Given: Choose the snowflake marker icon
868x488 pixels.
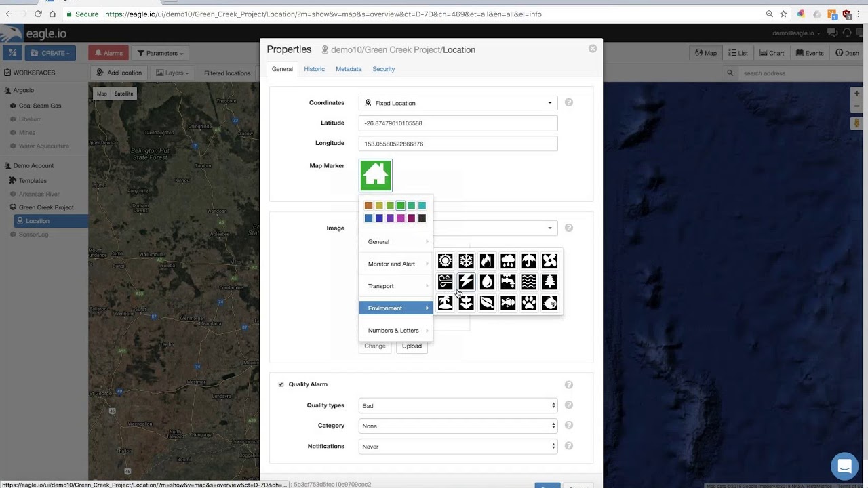Looking at the screenshot, I should coord(466,261).
